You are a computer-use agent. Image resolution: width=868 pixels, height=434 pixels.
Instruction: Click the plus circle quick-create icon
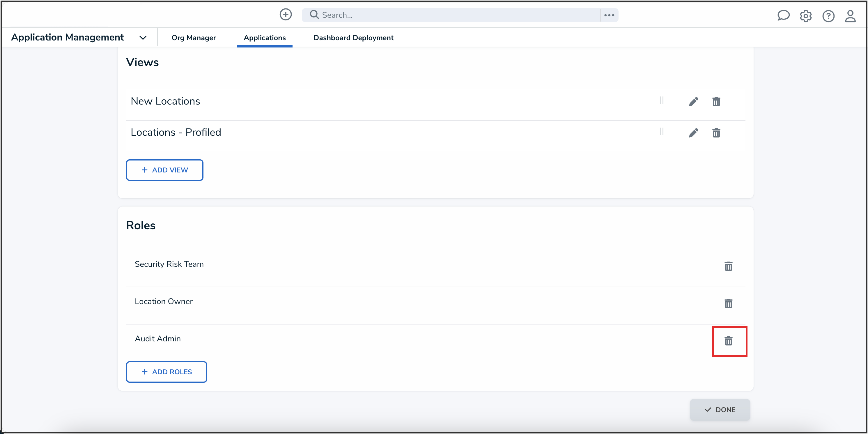pyautogui.click(x=285, y=15)
